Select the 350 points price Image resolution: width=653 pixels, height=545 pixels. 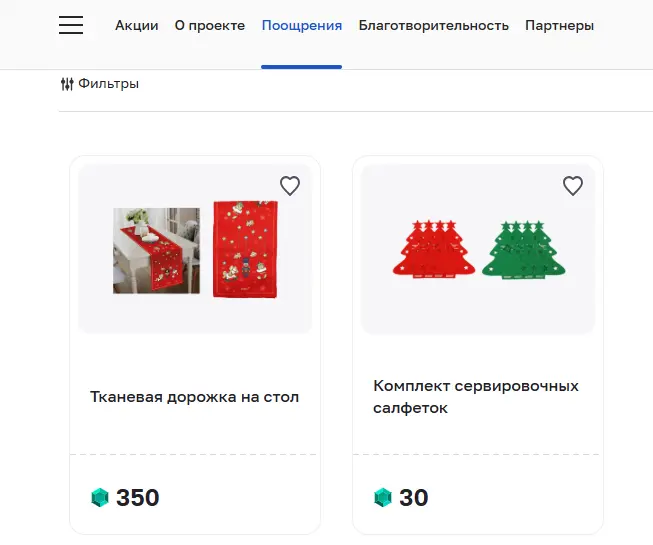pyautogui.click(x=137, y=498)
